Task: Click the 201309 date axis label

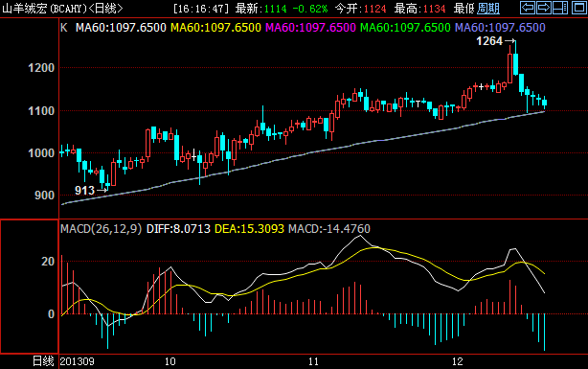Action: (x=78, y=361)
